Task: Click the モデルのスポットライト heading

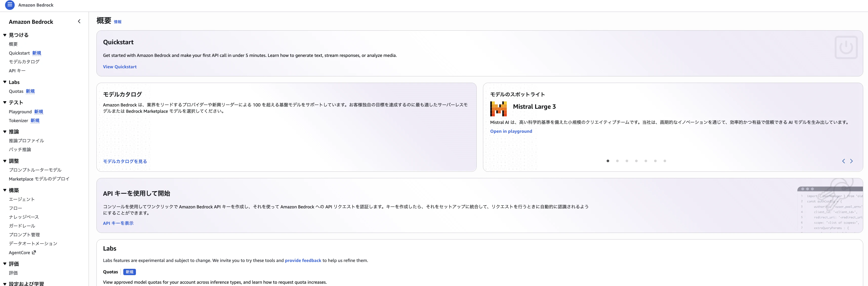Action: (518, 95)
